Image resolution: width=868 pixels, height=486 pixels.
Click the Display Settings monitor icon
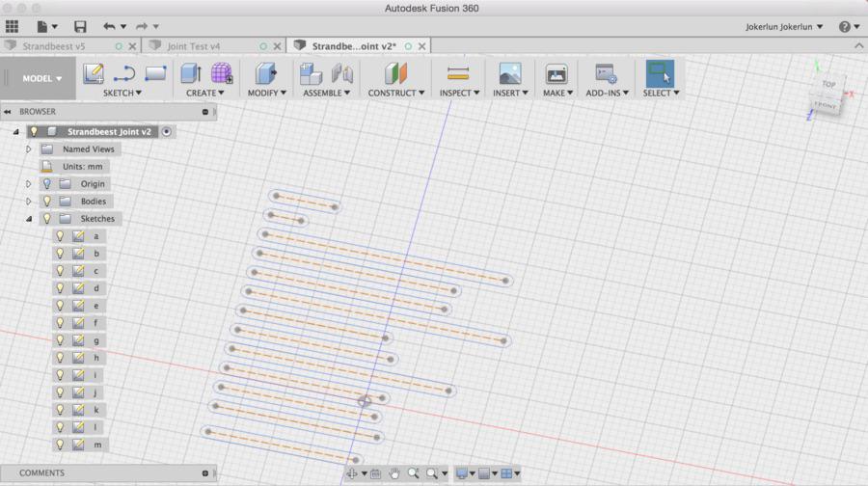pos(462,473)
